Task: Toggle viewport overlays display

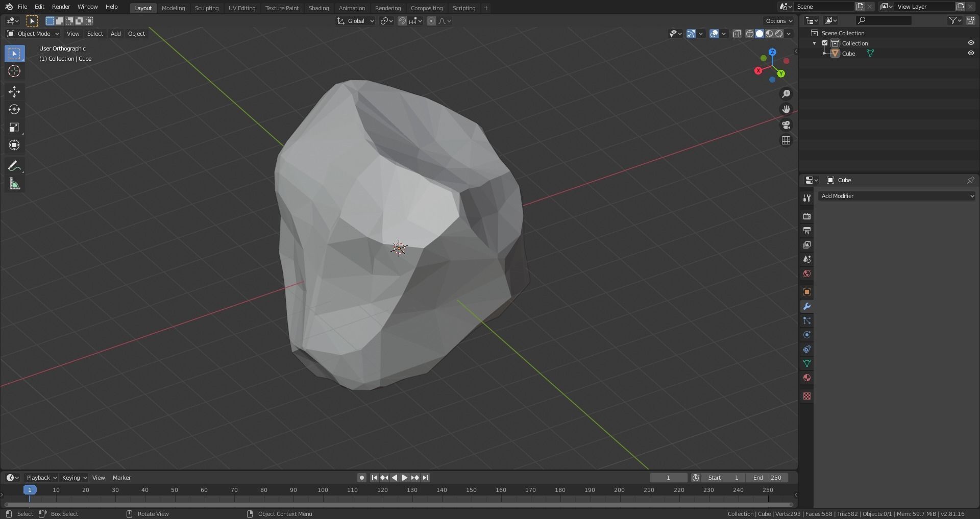Action: [x=714, y=34]
